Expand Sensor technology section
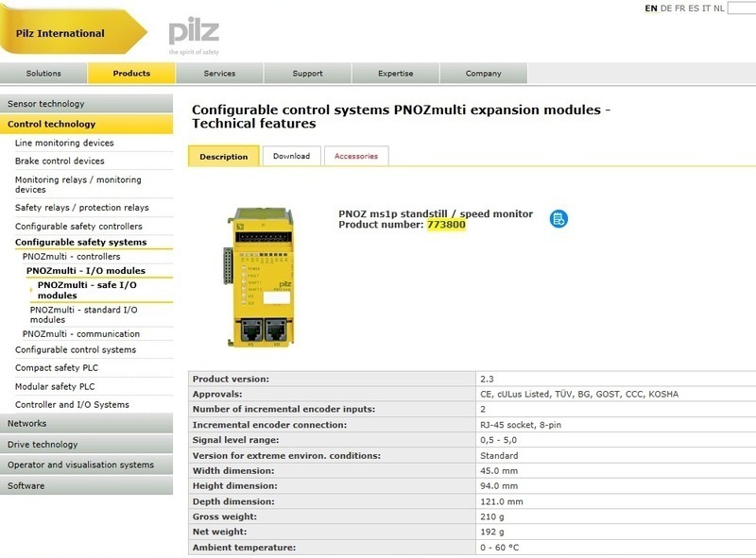The height and width of the screenshot is (558, 756). pyautogui.click(x=86, y=104)
